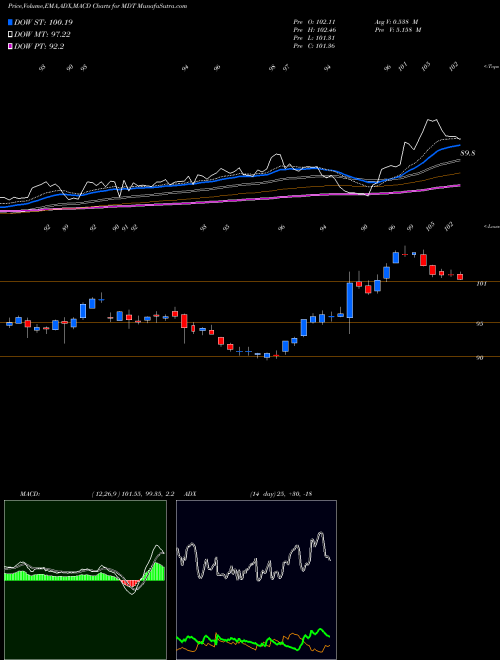This screenshot has width=500, height=660.
Task: Click the magenta DOW PT legend swatch
Action: [x=11, y=47]
